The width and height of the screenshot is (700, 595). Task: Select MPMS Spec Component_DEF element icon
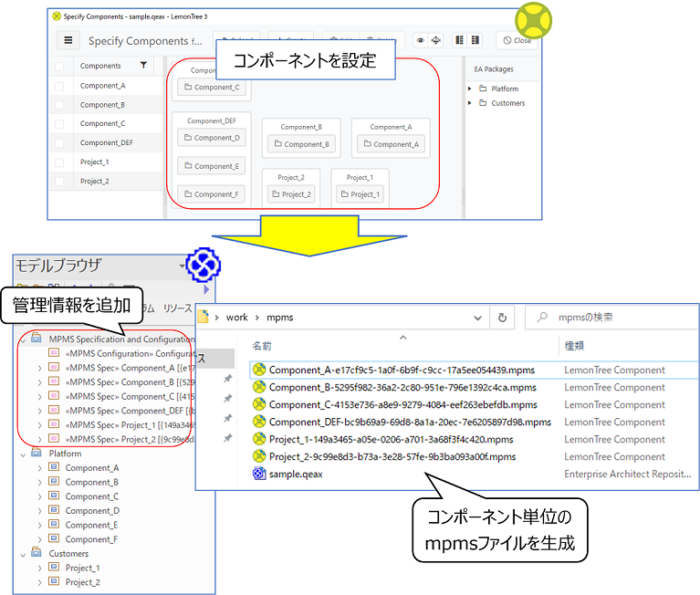[54, 410]
